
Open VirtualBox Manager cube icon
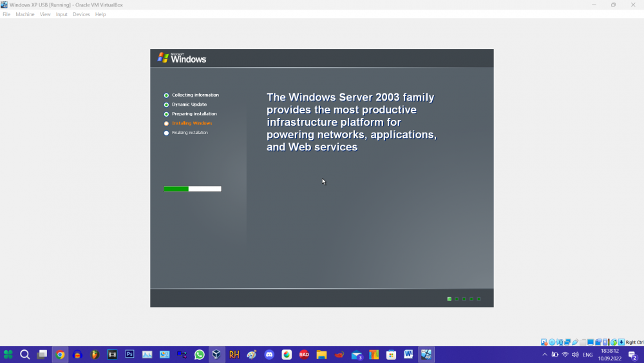[216, 355]
